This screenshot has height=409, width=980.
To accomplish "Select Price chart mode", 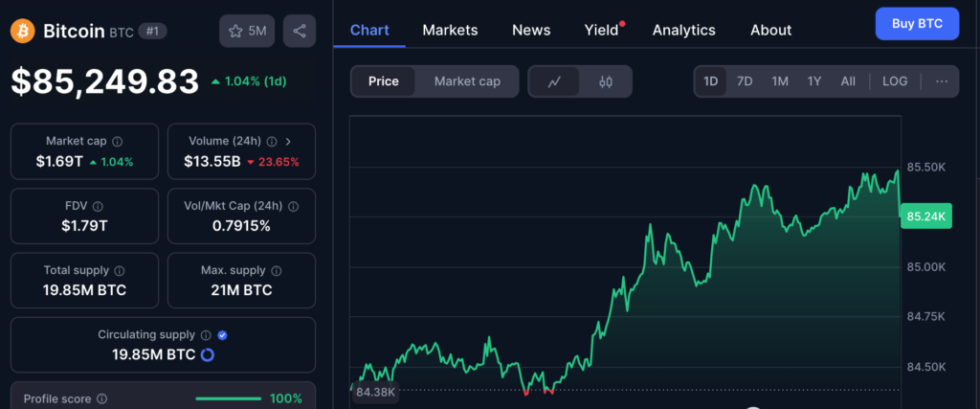I will (x=383, y=81).
